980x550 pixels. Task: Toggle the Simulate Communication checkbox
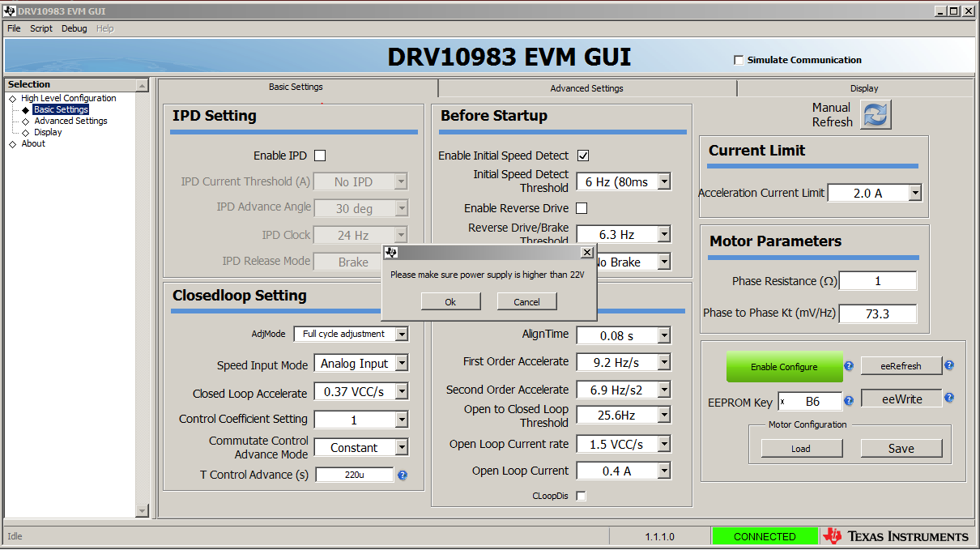pos(738,60)
